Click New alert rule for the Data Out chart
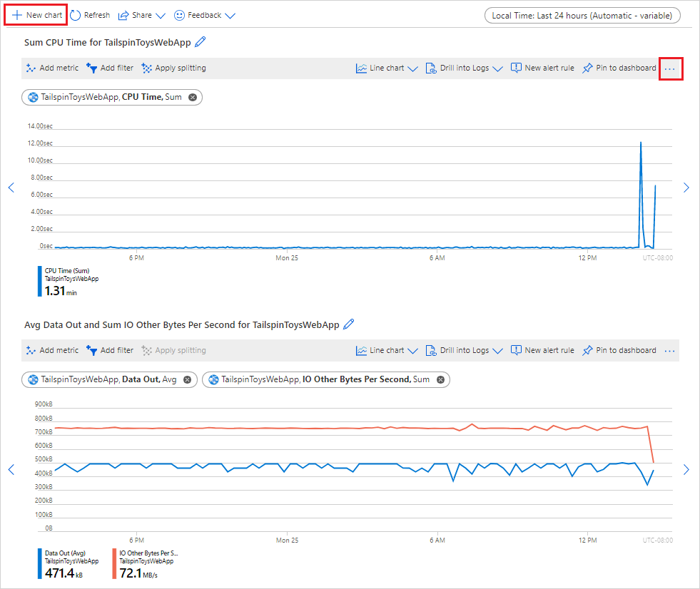Screen dimensions: 700x589 tap(544, 350)
